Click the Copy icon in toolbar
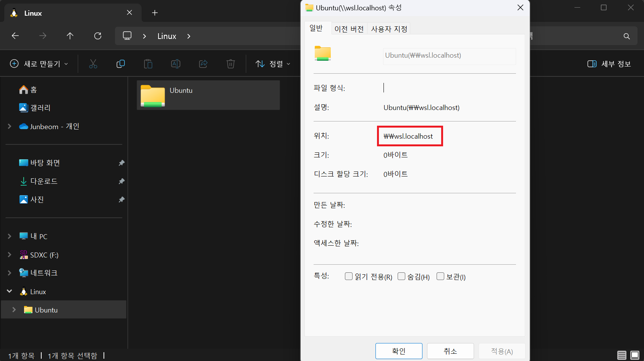 point(121,64)
